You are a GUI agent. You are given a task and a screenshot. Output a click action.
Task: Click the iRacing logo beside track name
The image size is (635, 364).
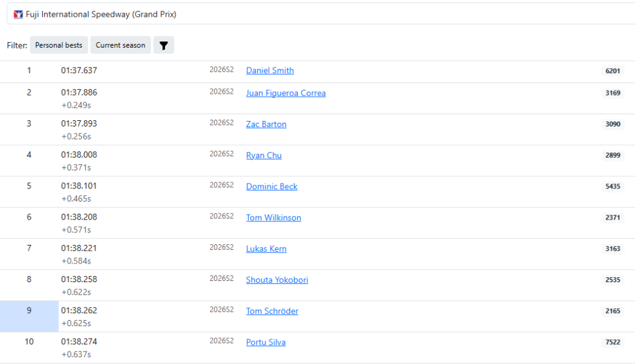pos(19,14)
